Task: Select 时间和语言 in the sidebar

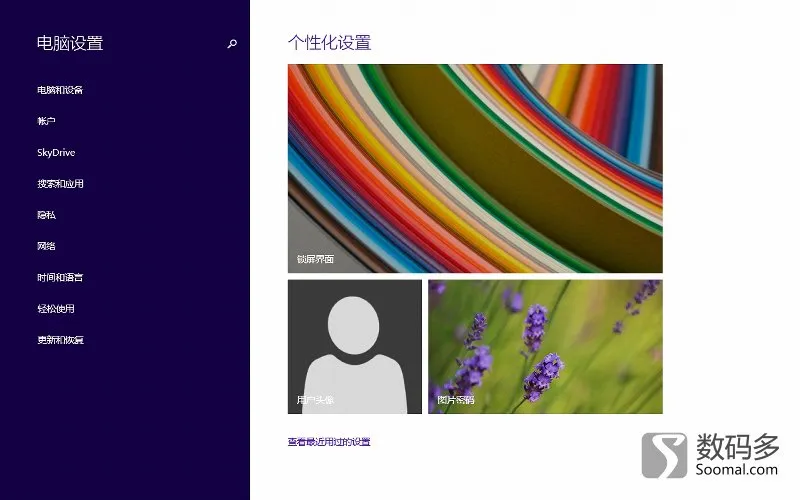Action: (60, 277)
